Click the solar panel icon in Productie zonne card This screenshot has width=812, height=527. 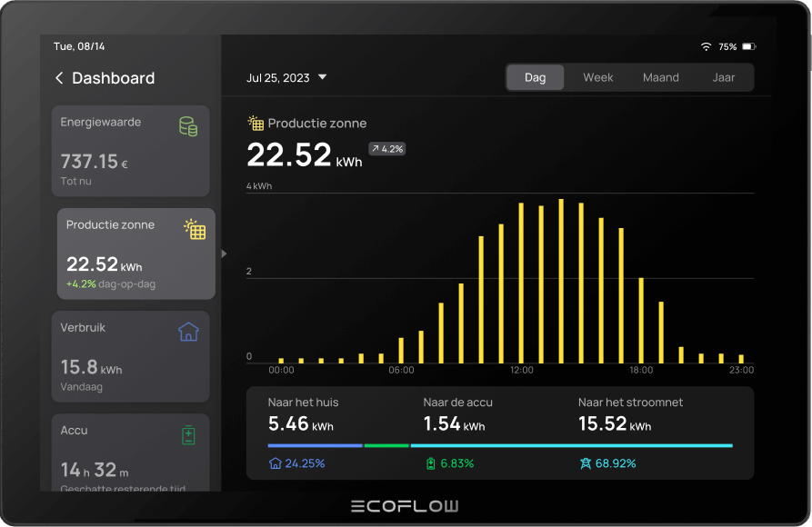(x=195, y=229)
